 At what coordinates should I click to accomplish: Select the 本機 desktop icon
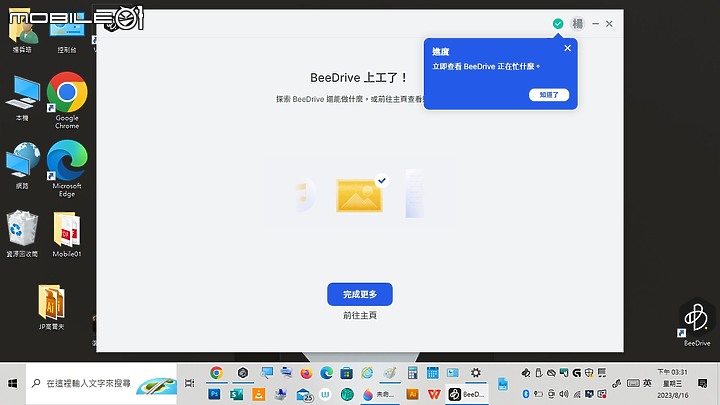coord(22,98)
